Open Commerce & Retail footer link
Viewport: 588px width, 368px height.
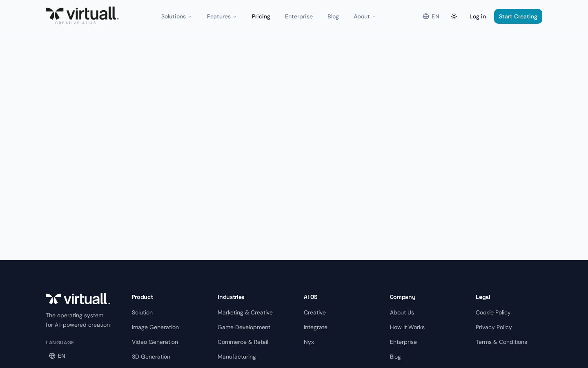click(243, 342)
